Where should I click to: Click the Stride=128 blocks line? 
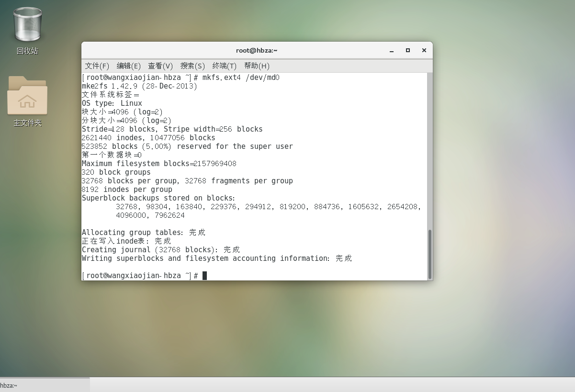point(172,129)
